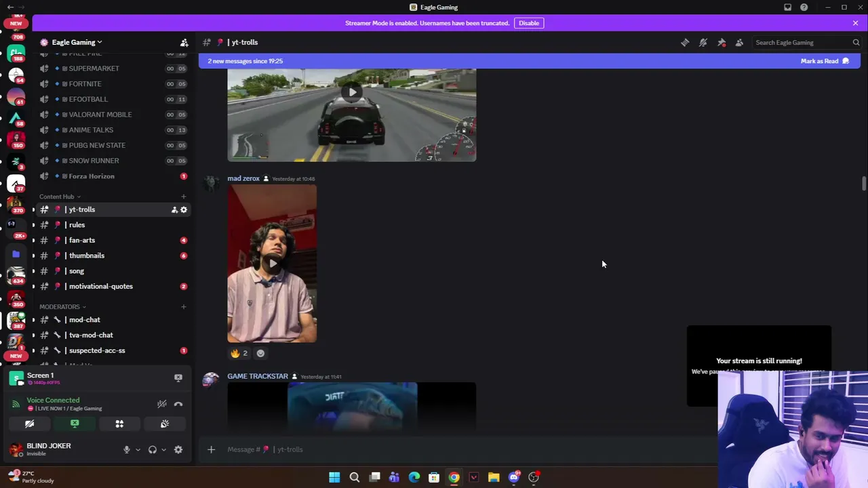Image resolution: width=868 pixels, height=488 pixels.
Task: Open GAME TRACKSTAR's video thumbnail
Action: 352,407
